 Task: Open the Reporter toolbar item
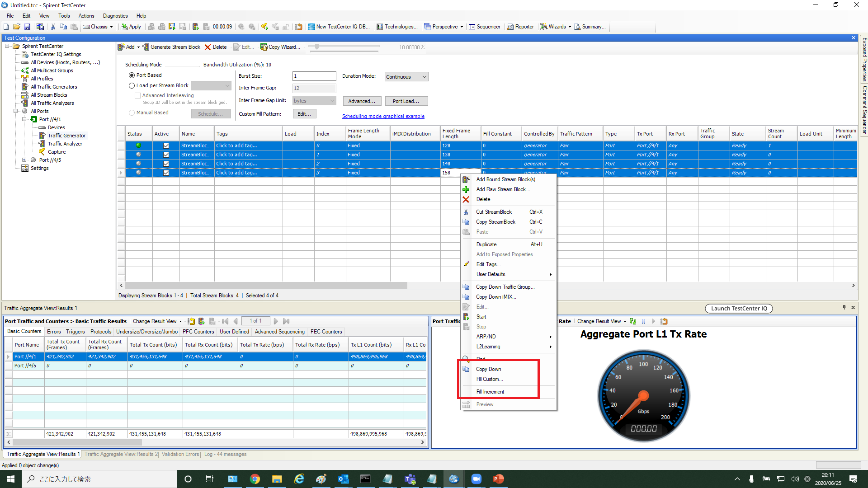coord(520,27)
